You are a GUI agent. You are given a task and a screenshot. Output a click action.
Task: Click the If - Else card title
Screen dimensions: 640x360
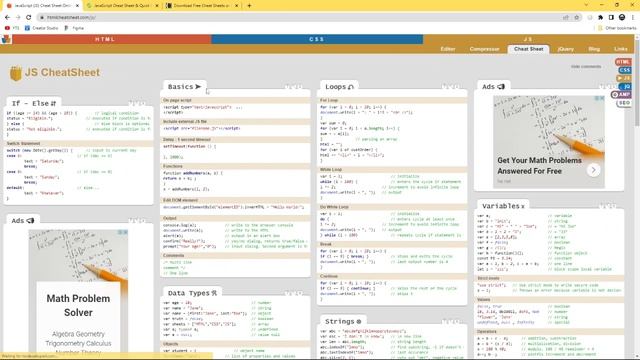(34, 103)
